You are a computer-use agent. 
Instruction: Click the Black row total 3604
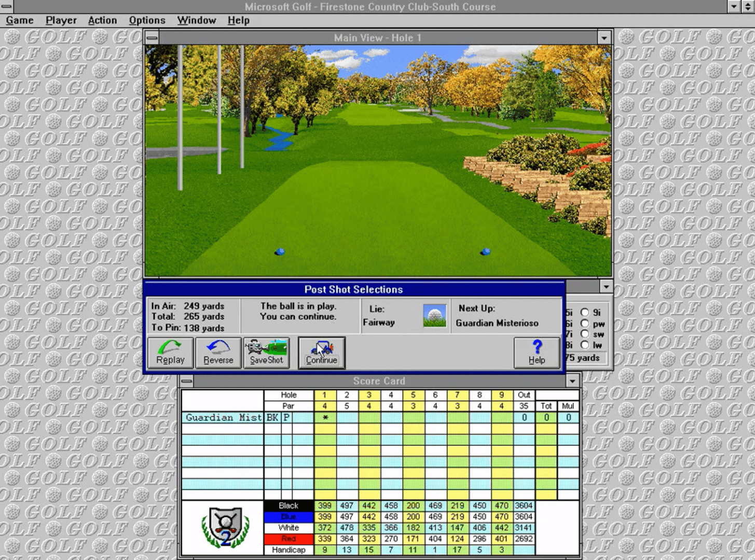point(524,506)
